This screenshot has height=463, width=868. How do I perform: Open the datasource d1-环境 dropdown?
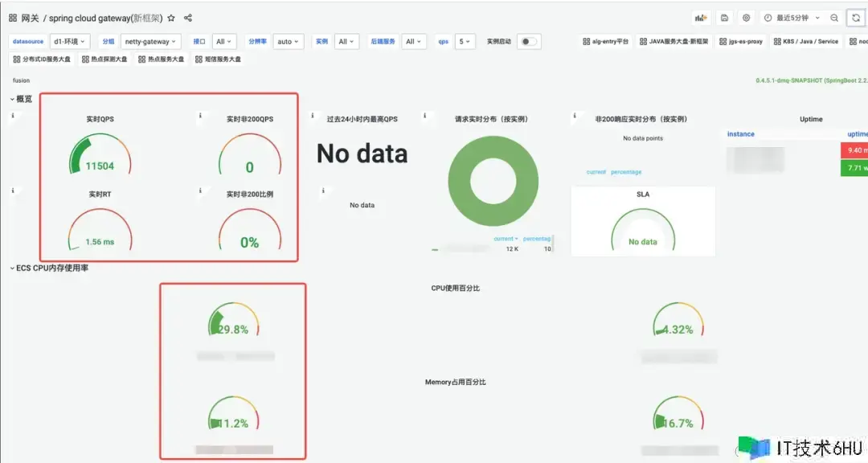71,41
